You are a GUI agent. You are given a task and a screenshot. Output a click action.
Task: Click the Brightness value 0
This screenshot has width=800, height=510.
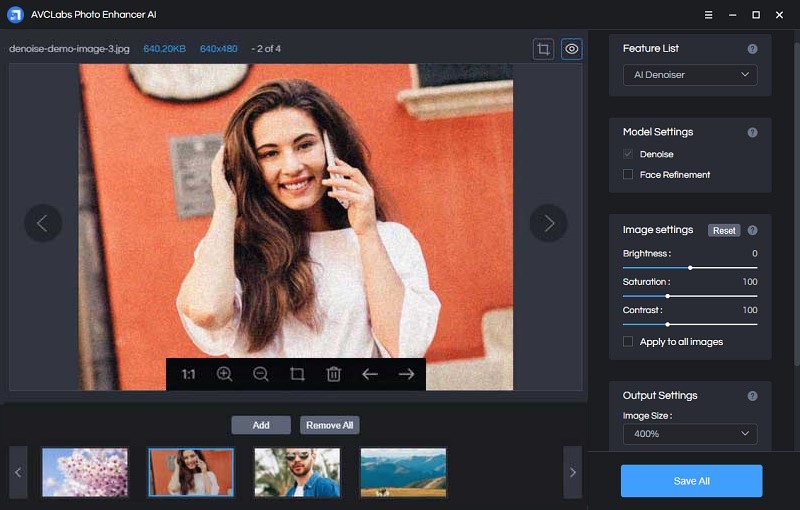click(x=755, y=253)
